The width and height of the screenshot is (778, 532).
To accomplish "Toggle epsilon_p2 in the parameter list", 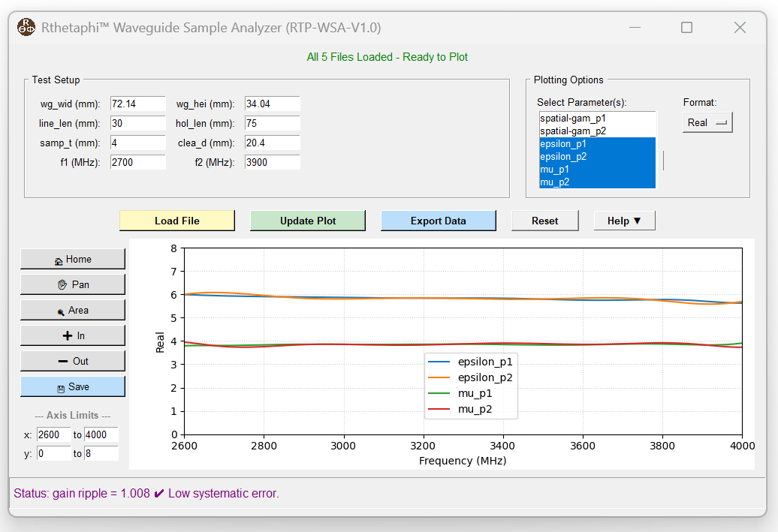I will coord(598,157).
